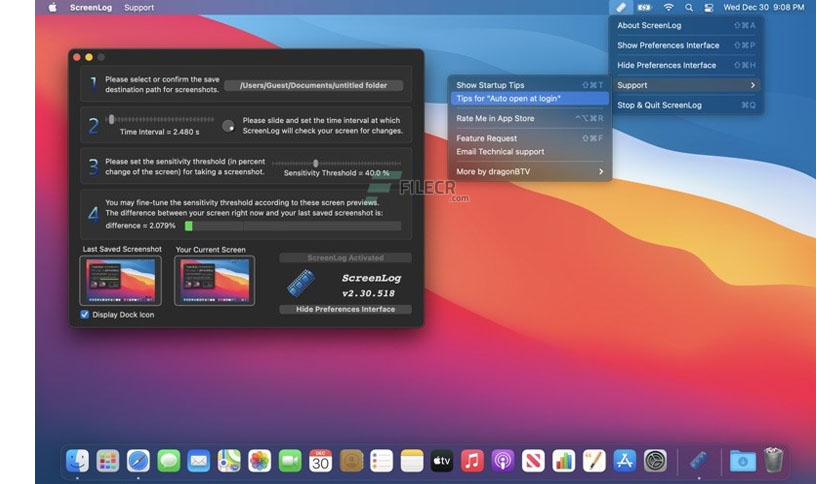Select Stop & Quit ScreenLog
Viewport: 836px width, 484px height.
[686, 105]
